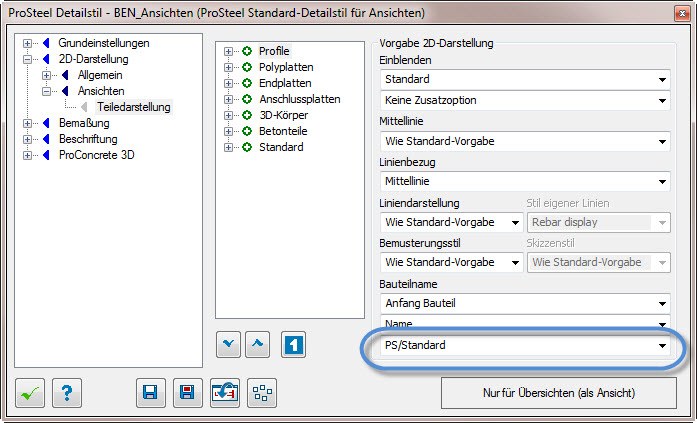Image resolution: width=697 pixels, height=423 pixels.
Task: Open the Mittellinie dropdown
Action: click(525, 141)
